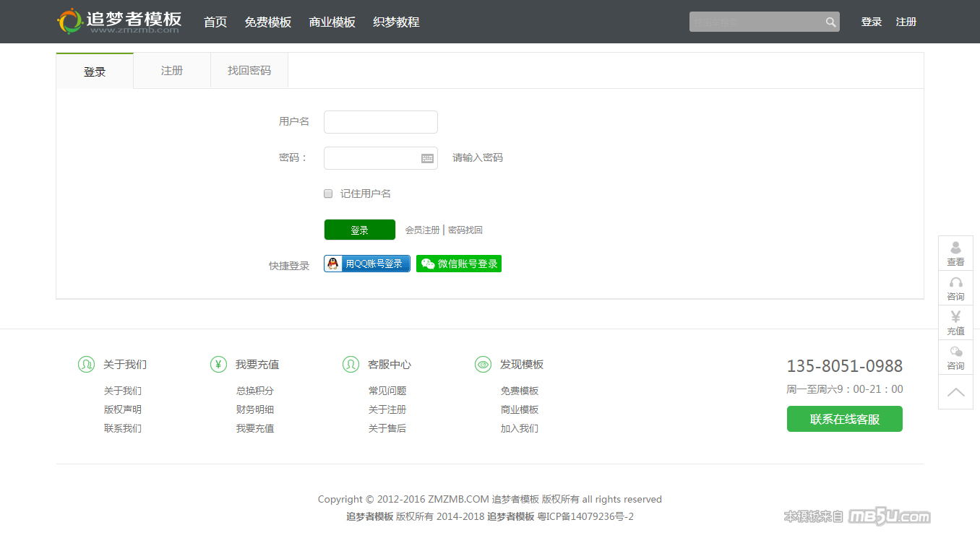The width and height of the screenshot is (980, 551).
Task: Open 织梦教程 in top navigation
Action: (396, 22)
